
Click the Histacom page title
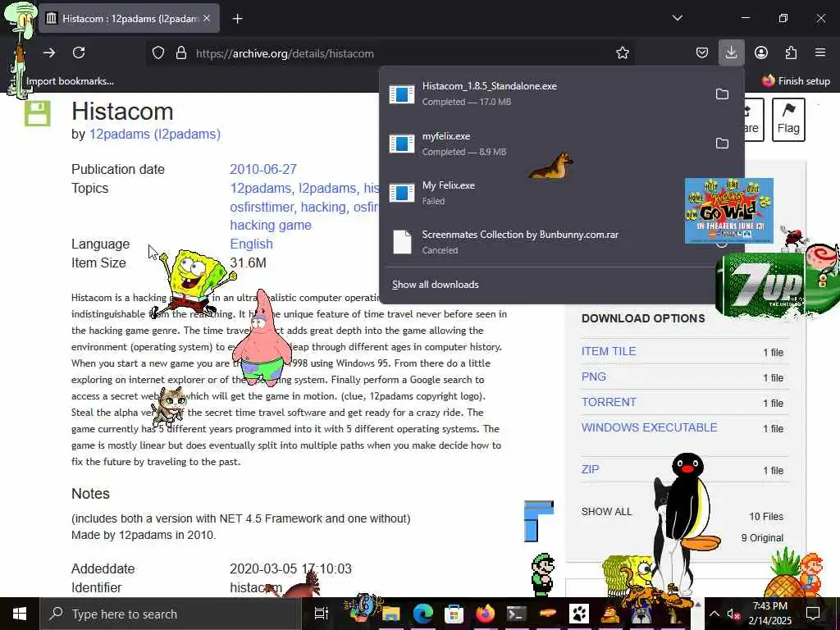click(123, 112)
